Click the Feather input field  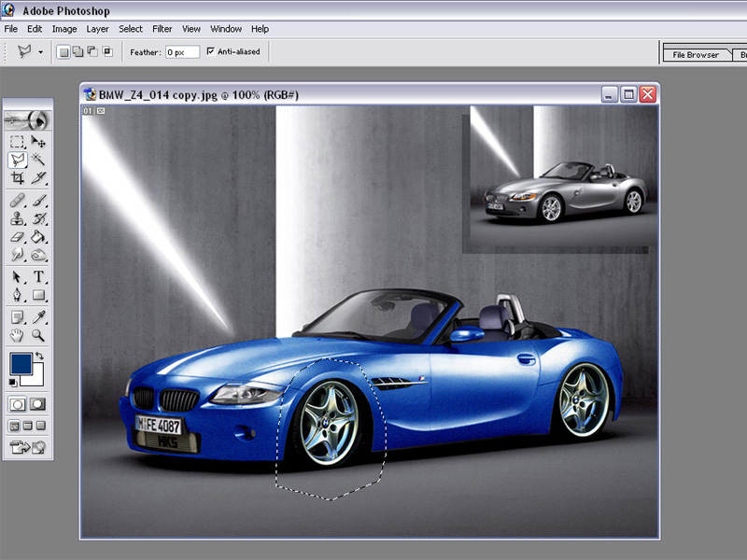tap(182, 52)
